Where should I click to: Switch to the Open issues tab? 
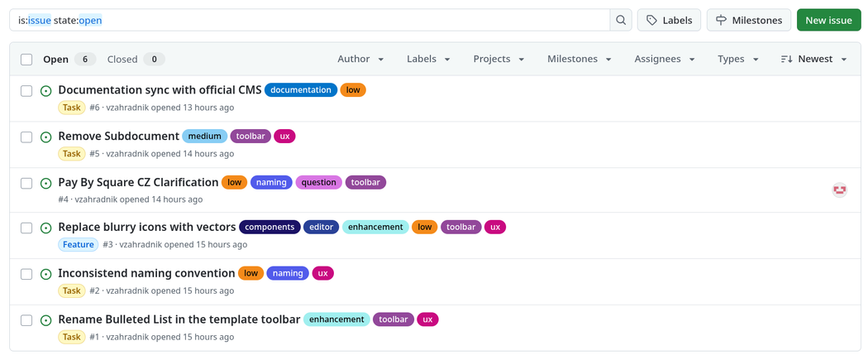[69, 60]
